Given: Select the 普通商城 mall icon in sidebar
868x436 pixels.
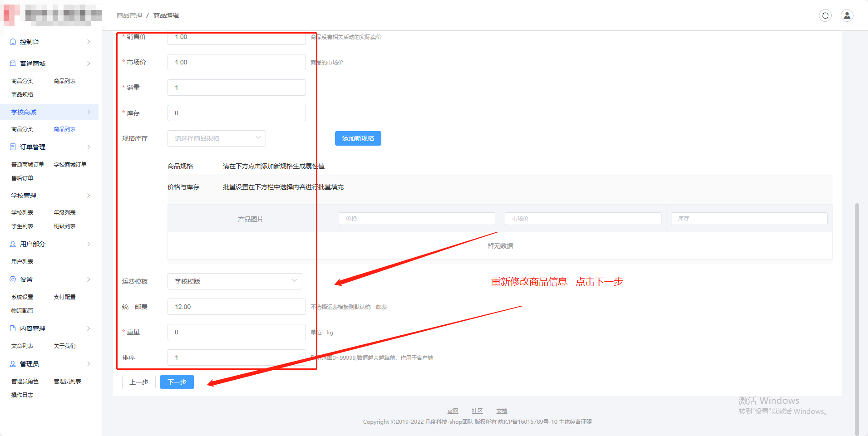Looking at the screenshot, I should [x=13, y=63].
